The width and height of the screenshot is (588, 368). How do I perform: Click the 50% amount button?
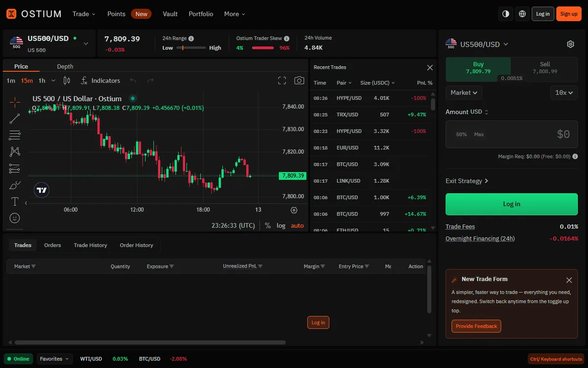[461, 134]
